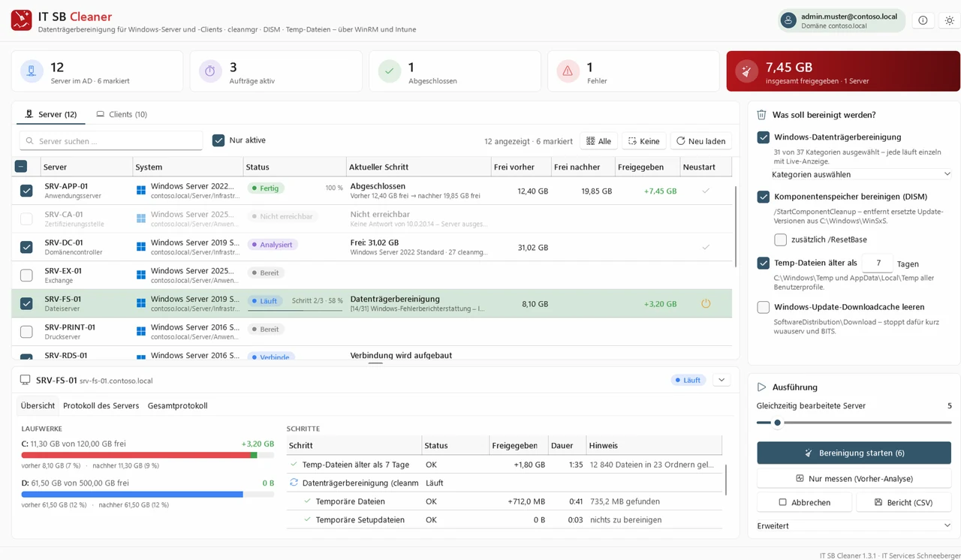Collapse the SRV-FS-01 detail panel chevron
This screenshot has width=961, height=560.
[x=722, y=381]
